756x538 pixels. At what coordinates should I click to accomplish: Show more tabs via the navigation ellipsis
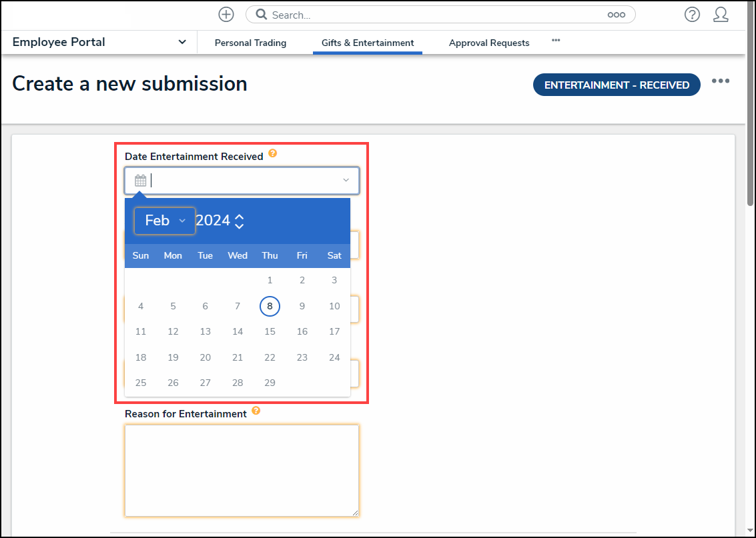[556, 41]
